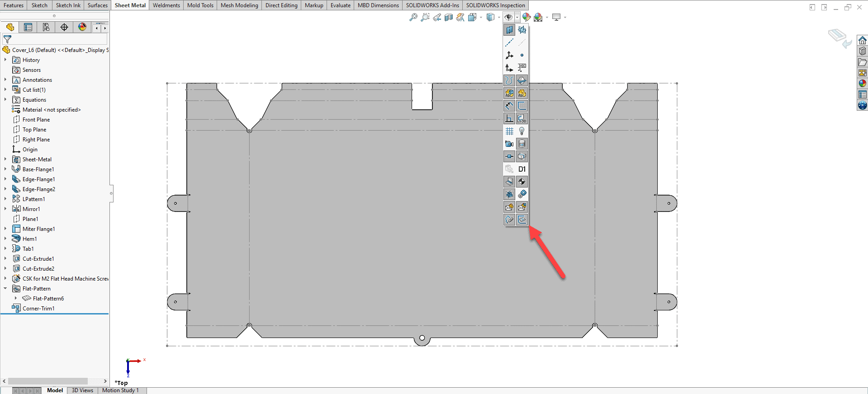Toggle View Curves visibility
868x394 pixels.
(509, 80)
